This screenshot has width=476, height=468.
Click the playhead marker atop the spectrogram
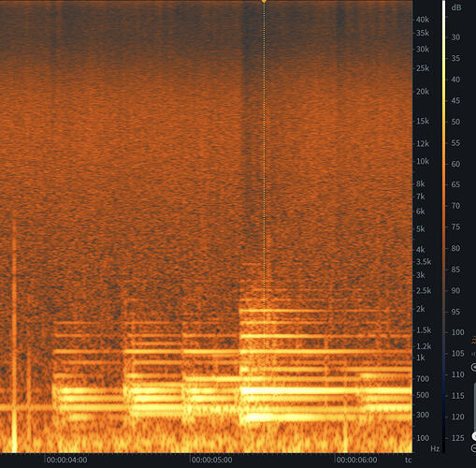pos(264,2)
